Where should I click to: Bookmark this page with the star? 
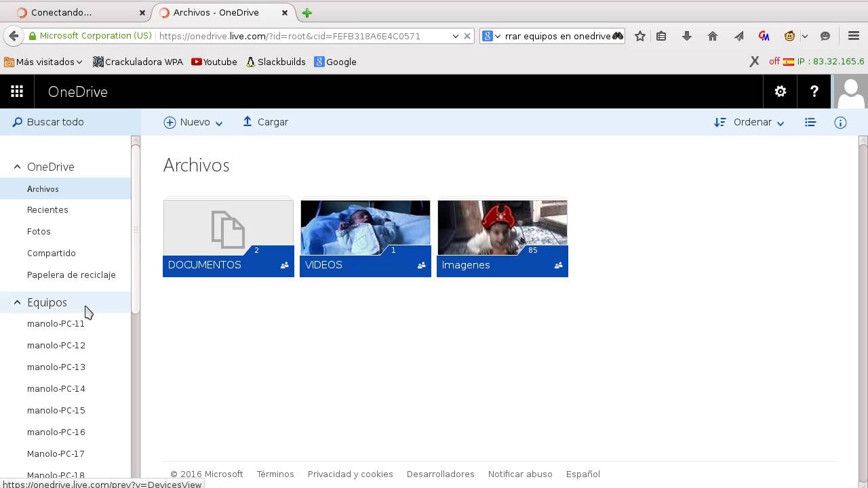(639, 36)
